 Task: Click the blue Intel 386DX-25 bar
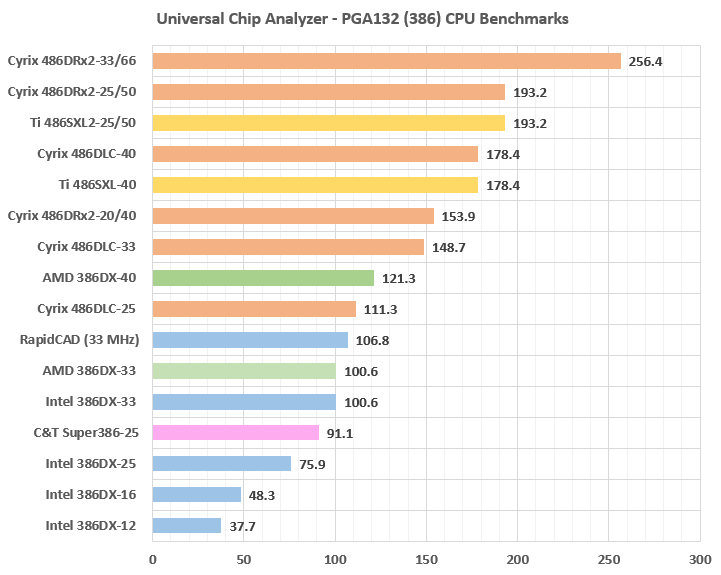click(x=222, y=463)
